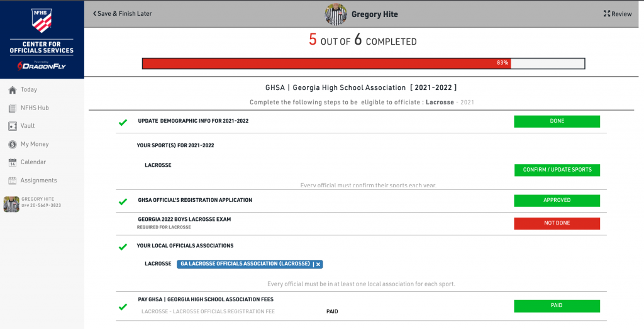This screenshot has width=644, height=329.
Task: Click Lacrosse Officials Registration Fee line
Action: (x=208, y=311)
